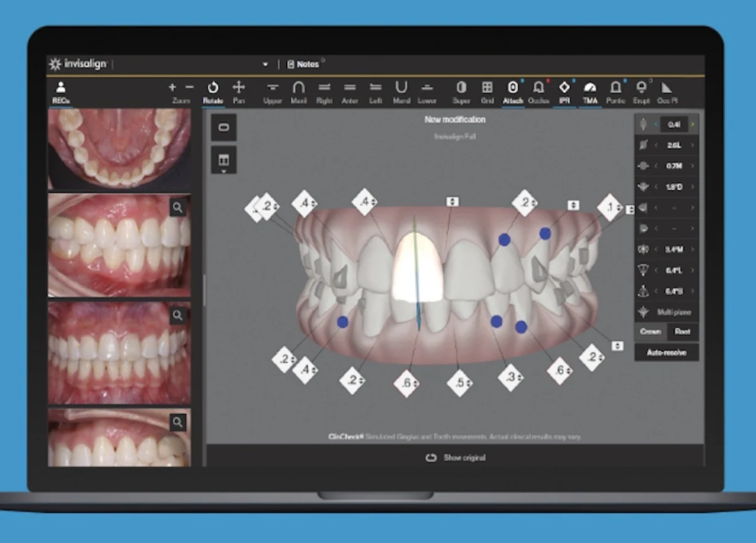The height and width of the screenshot is (543, 756).
Task: Click the Auto-resolve button
Action: pyautogui.click(x=666, y=353)
